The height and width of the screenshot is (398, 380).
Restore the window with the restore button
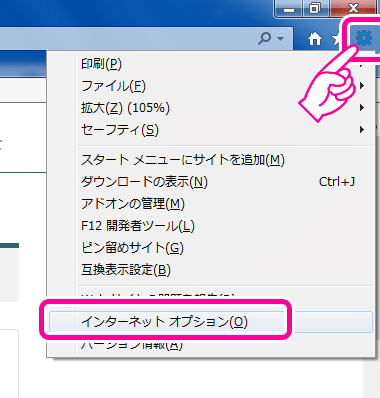point(314,8)
